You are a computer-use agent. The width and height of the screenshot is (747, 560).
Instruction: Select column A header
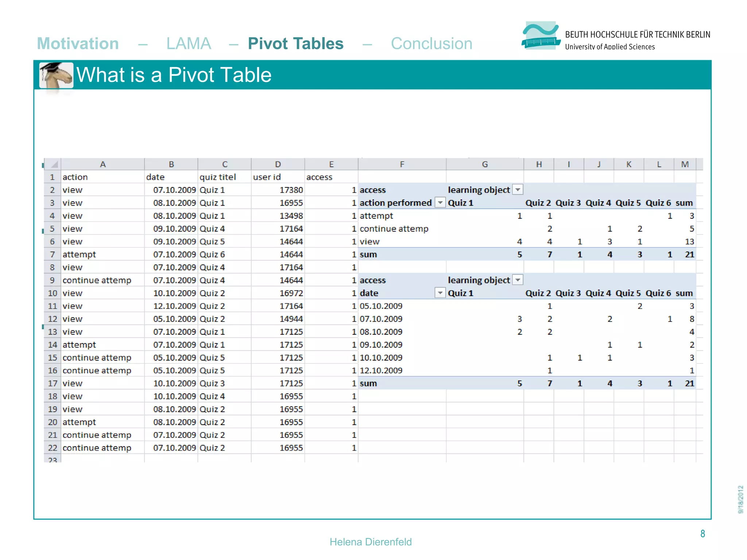coord(102,164)
